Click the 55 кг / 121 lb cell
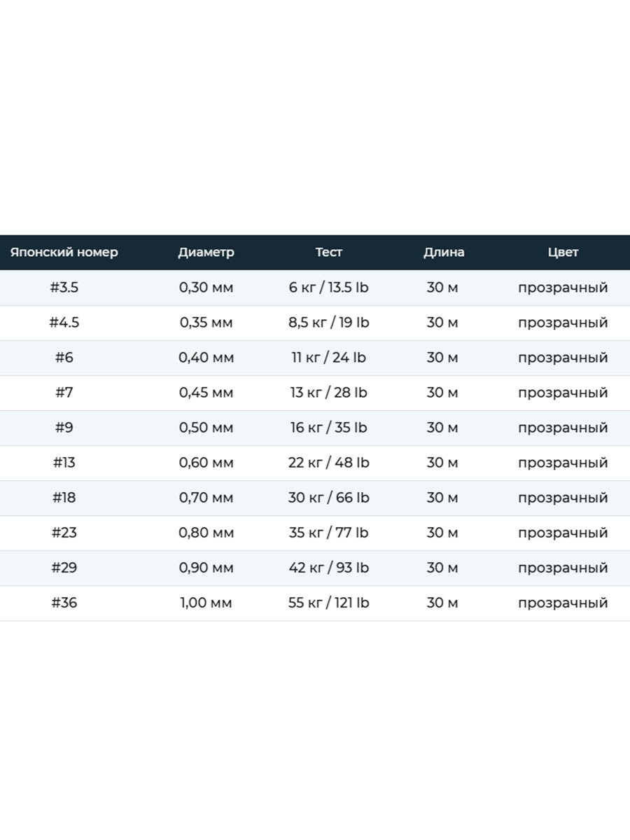Image resolution: width=630 pixels, height=840 pixels. pos(329,603)
